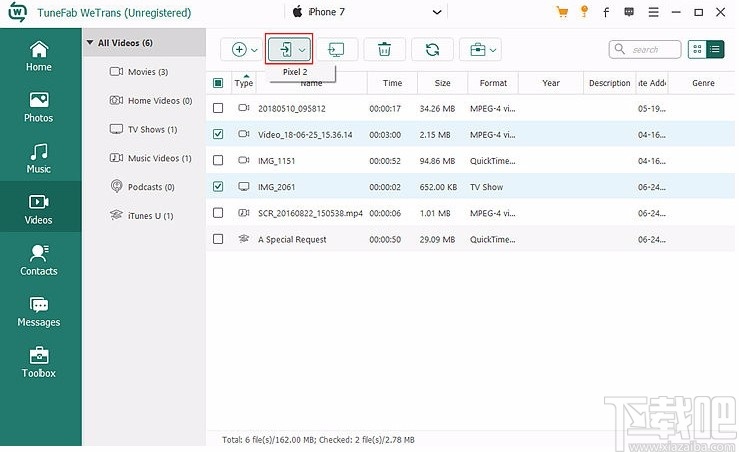Uncheck the Video_18-06-25_15.36.14 checkbox
The height and width of the screenshot is (452, 739).
coord(218,134)
